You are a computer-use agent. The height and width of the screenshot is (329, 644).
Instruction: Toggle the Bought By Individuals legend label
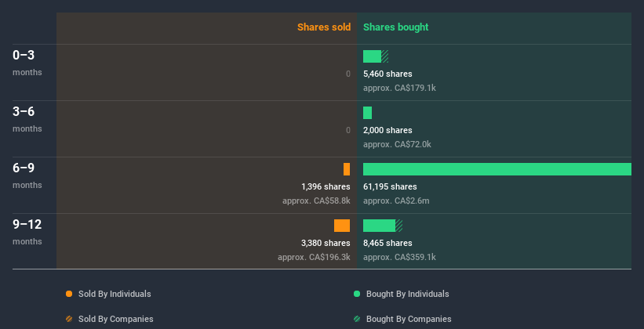pos(407,294)
